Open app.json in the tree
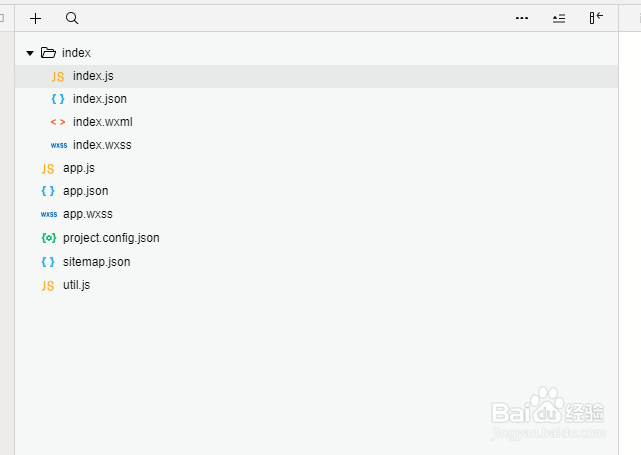 (x=85, y=191)
